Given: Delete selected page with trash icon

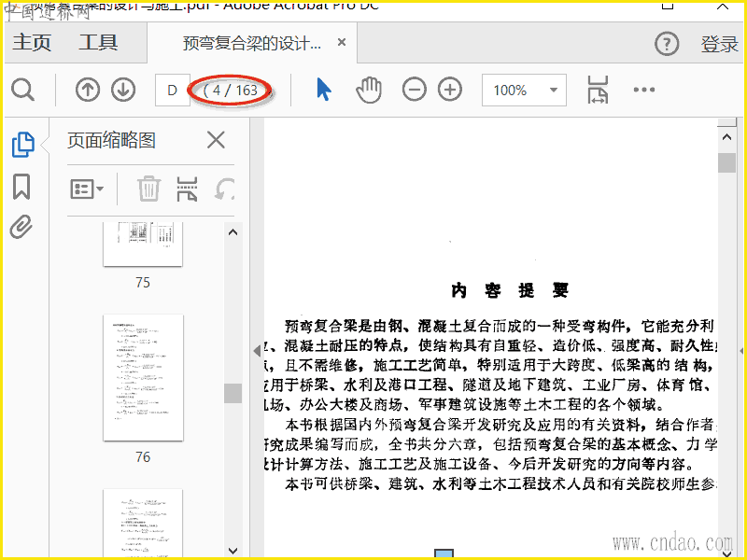Looking at the screenshot, I should 149,189.
